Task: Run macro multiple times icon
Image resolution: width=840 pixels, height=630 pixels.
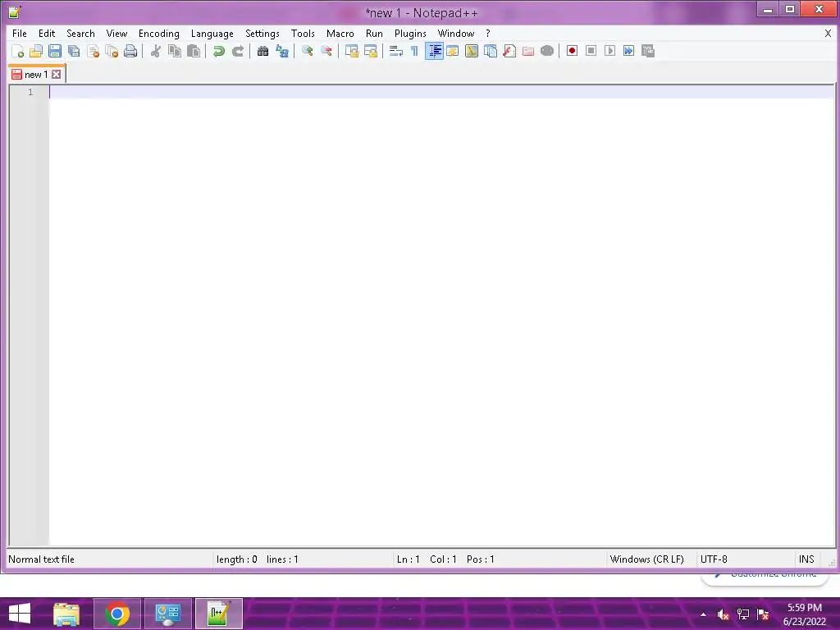Action: tap(628, 51)
